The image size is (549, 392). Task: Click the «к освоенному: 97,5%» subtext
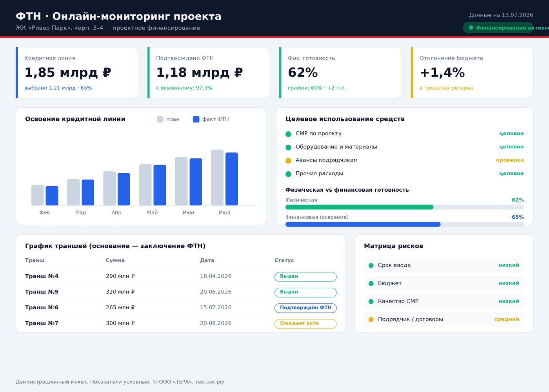(x=184, y=88)
